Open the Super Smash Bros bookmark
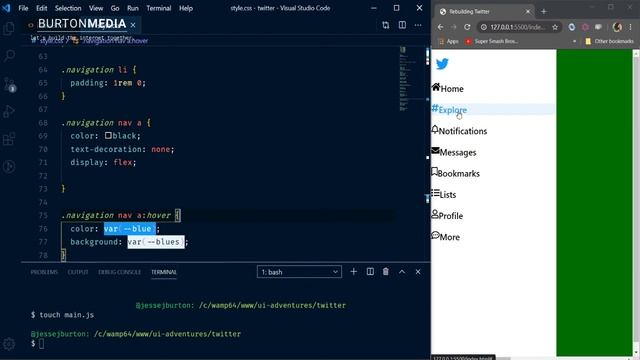This screenshot has height=360, width=640. 492,41
